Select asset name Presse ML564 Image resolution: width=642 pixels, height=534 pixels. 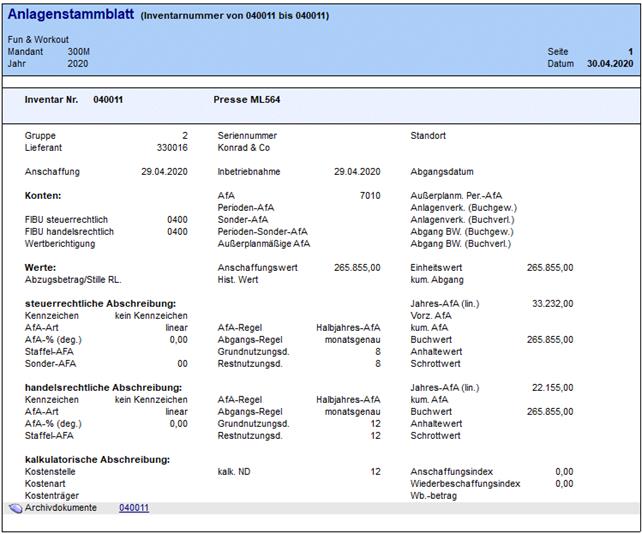(x=247, y=100)
